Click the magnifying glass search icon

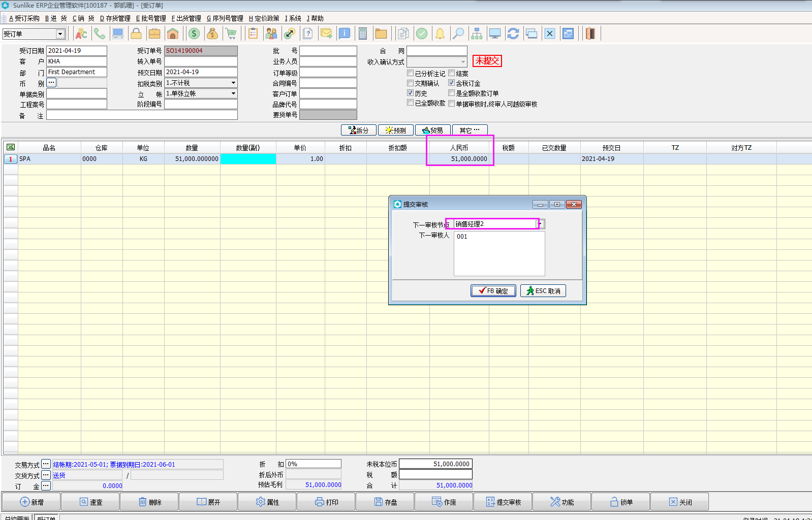[x=458, y=34]
